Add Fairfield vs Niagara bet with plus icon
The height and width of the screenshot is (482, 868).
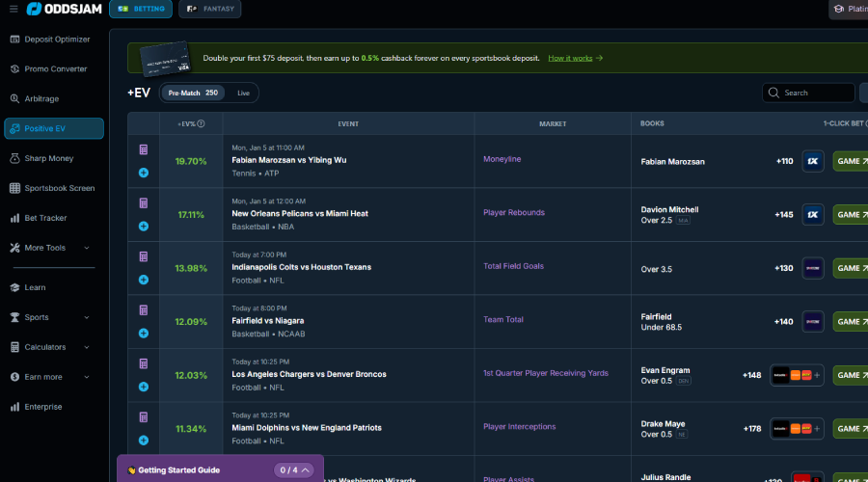click(x=144, y=334)
